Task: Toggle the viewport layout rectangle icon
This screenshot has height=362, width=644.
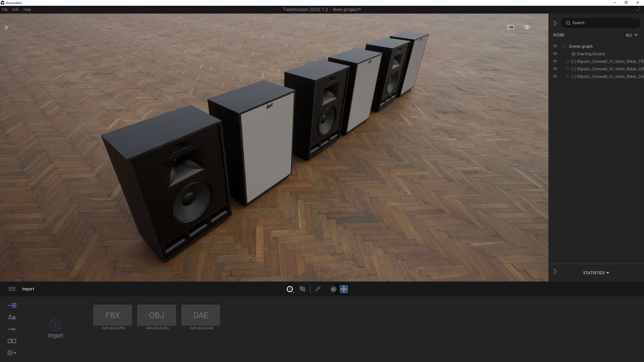Action: (510, 27)
